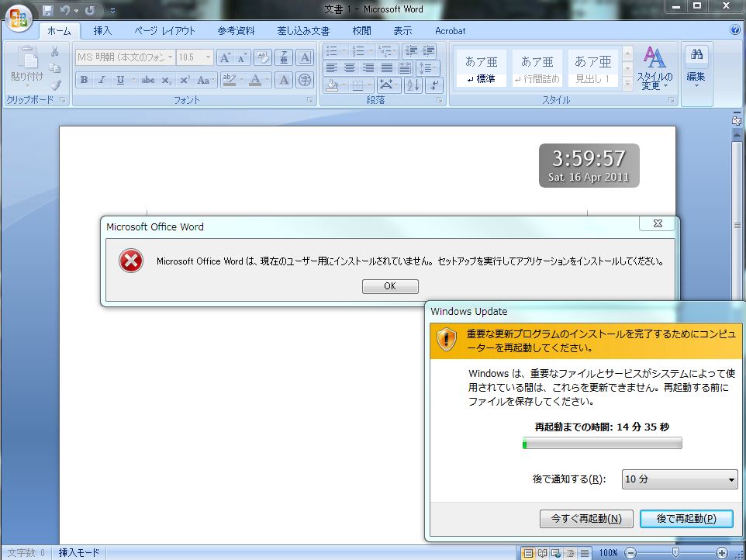Viewport: 746px width, 560px height.
Task: Open the Change Case Aa menu
Action: [x=205, y=80]
